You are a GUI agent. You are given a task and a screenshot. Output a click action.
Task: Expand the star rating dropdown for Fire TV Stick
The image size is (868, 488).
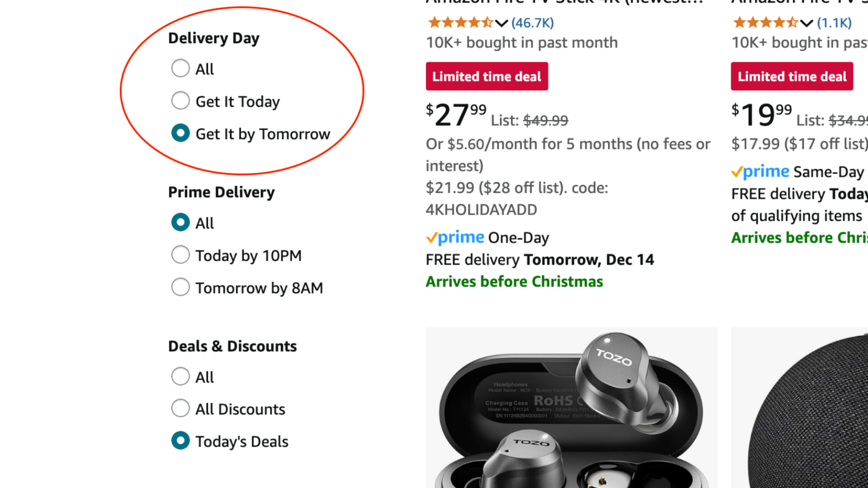click(x=502, y=23)
